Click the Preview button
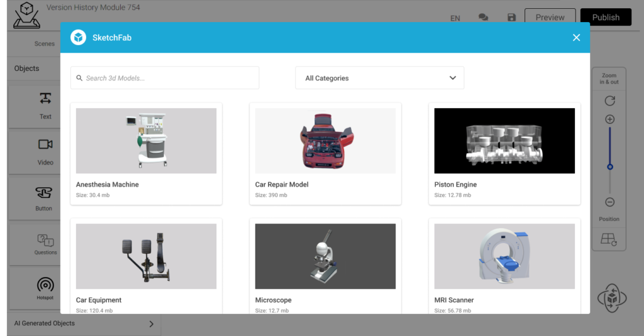644x336 pixels. tap(550, 17)
